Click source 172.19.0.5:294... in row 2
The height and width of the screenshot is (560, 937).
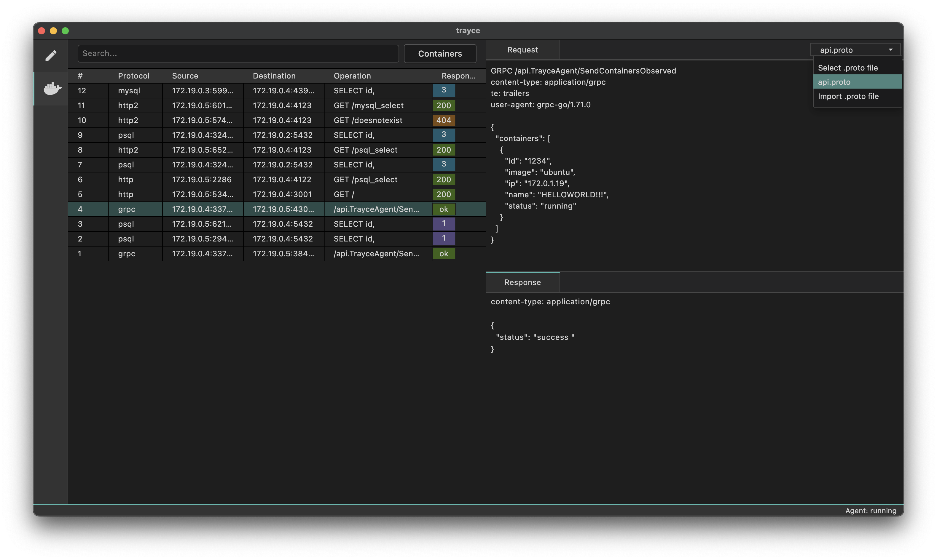[x=203, y=239]
